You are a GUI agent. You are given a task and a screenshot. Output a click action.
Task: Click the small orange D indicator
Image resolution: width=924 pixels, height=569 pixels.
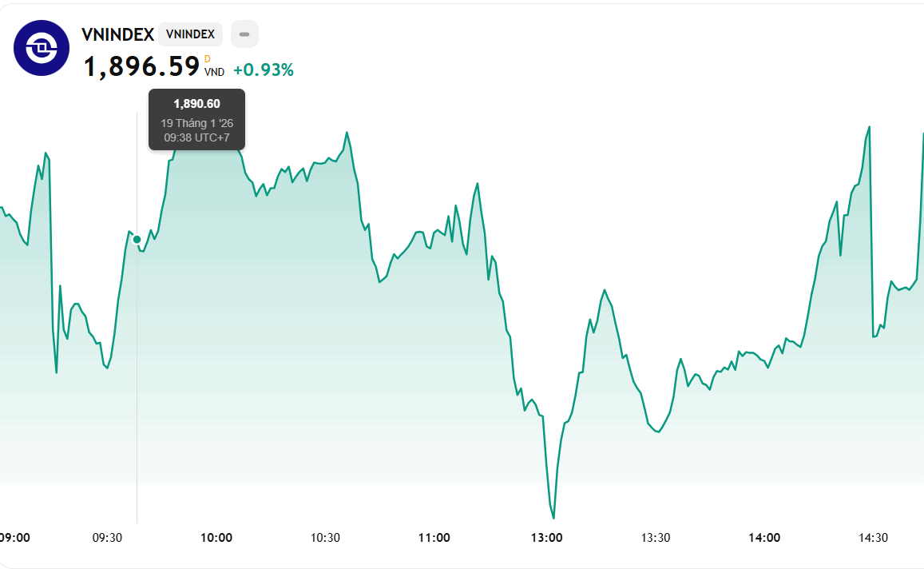[208, 59]
